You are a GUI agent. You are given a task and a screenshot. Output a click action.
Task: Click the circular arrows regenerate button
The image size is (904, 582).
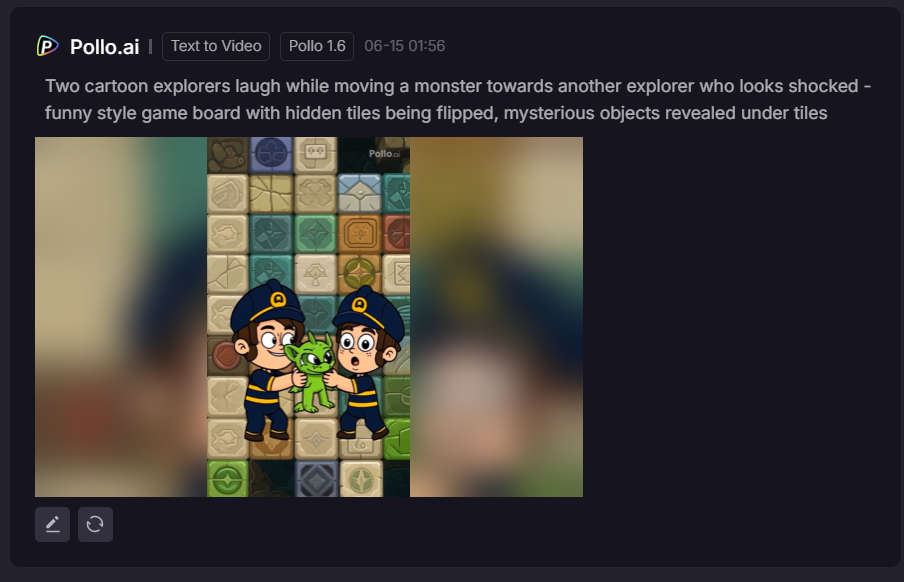coord(95,524)
